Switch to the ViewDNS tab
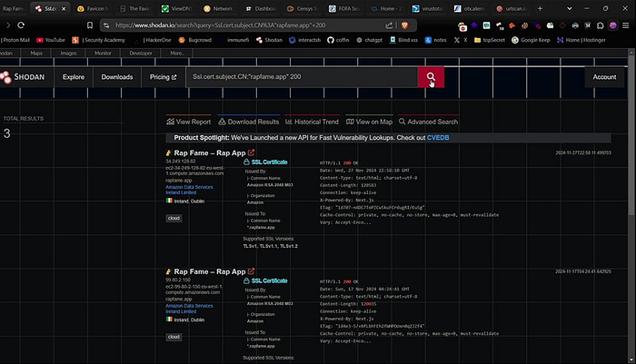Screen dimensions: 636x364 (x=177, y=8)
